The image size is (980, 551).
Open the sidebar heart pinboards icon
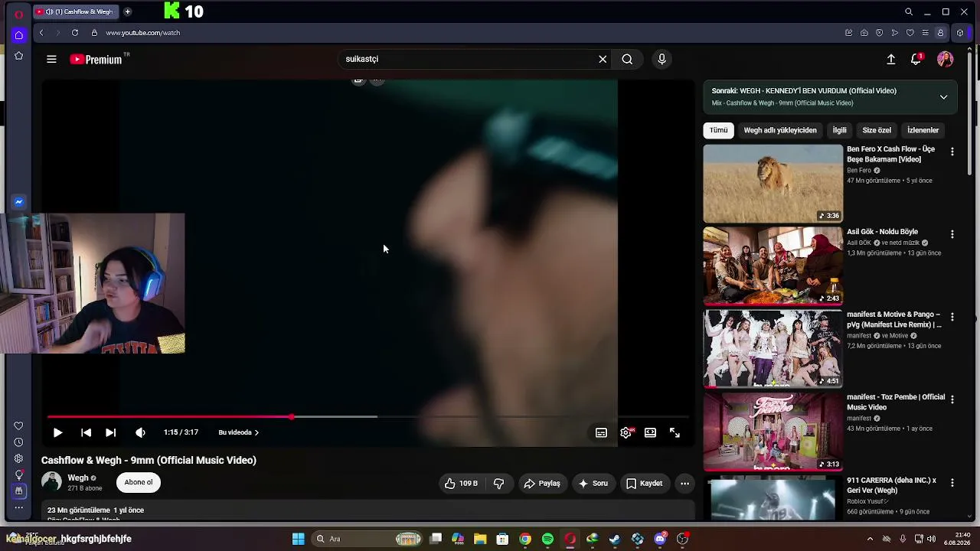pos(19,426)
